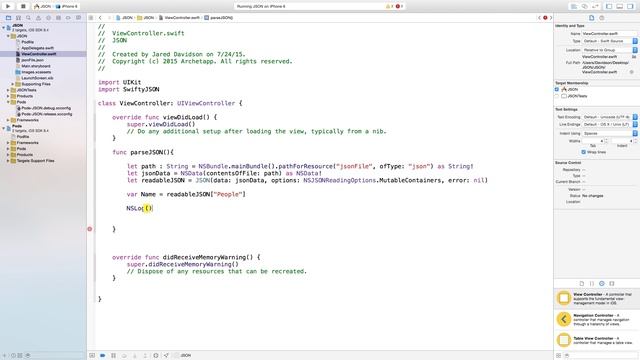
Task: Select the View Controller library object
Action: coord(597,298)
